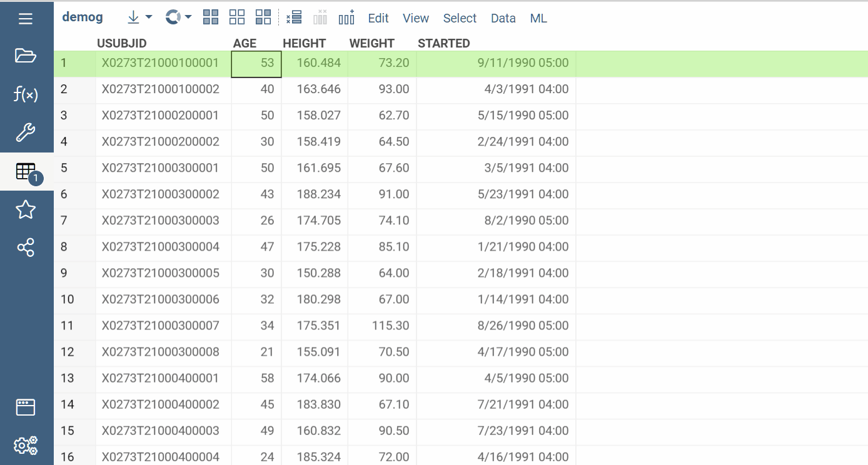868x465 pixels.
Task: Open the tables panel showing one table
Action: (26, 171)
